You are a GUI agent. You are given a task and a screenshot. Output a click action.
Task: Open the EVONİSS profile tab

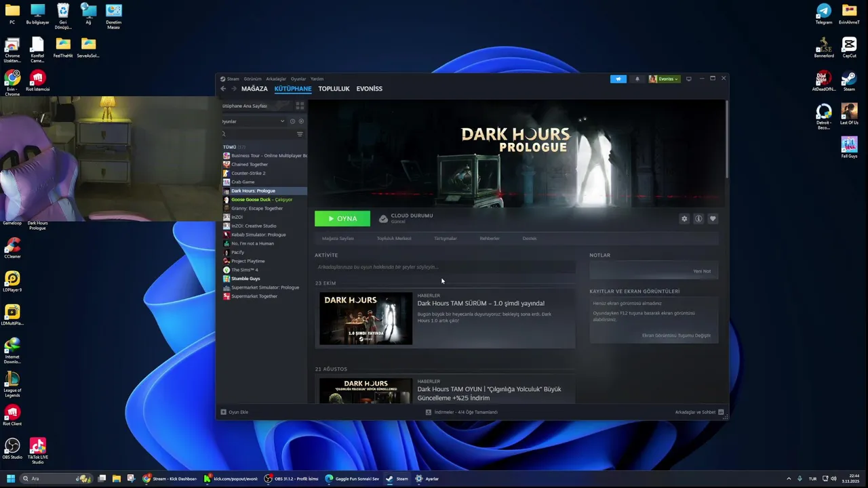pos(370,89)
